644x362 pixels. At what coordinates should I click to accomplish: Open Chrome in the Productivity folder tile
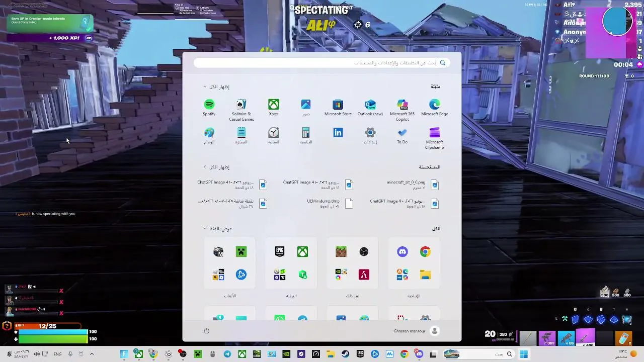[425, 252]
